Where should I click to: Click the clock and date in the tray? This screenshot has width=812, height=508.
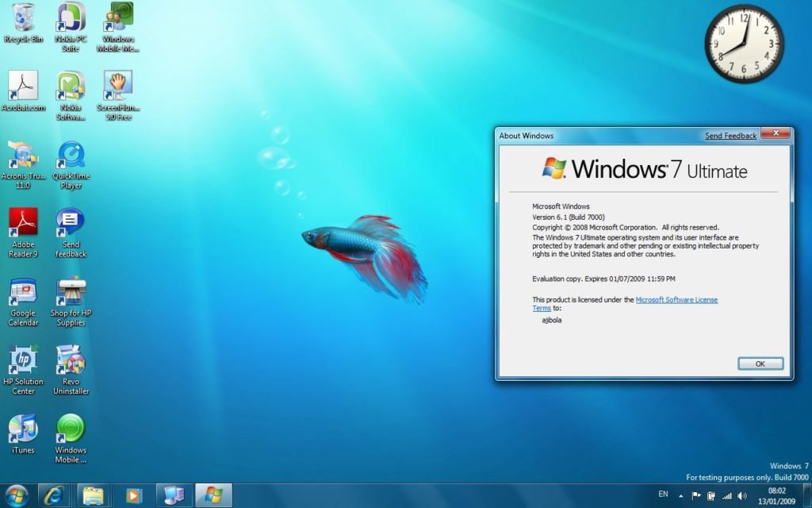coord(777,495)
